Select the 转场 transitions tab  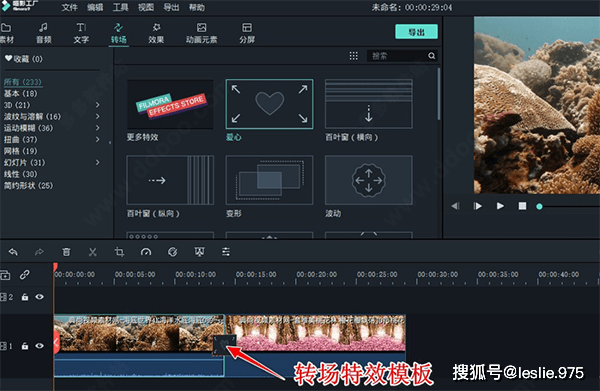point(119,33)
